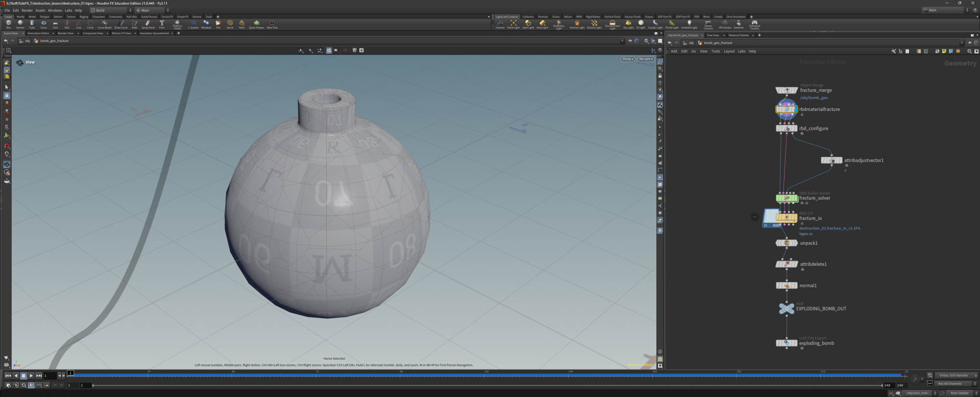Switch to the Geometry Spreadsheet tab
Image resolution: width=980 pixels, height=397 pixels.
point(154,33)
